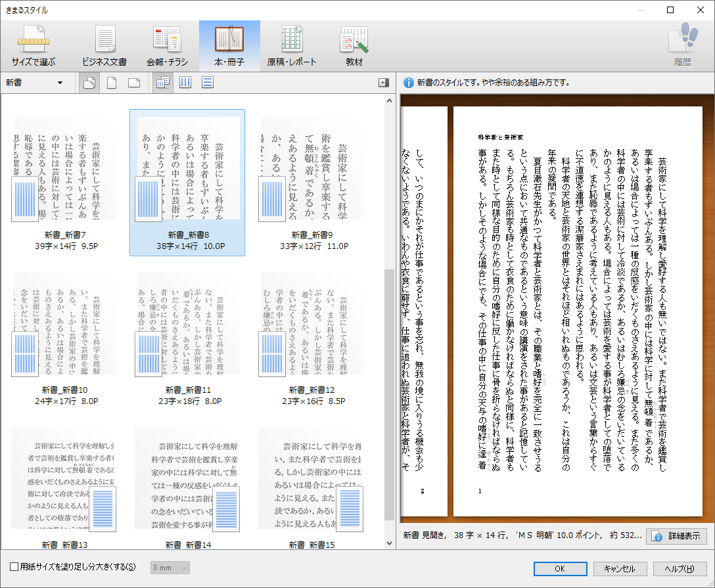
Task: Click the style summary text below preview
Action: coord(522,535)
